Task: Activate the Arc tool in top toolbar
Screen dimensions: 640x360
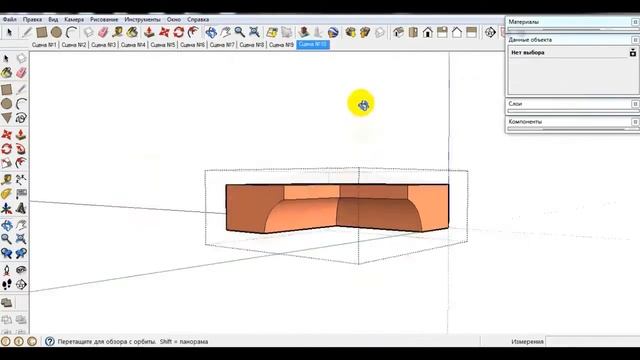Action: [71, 32]
